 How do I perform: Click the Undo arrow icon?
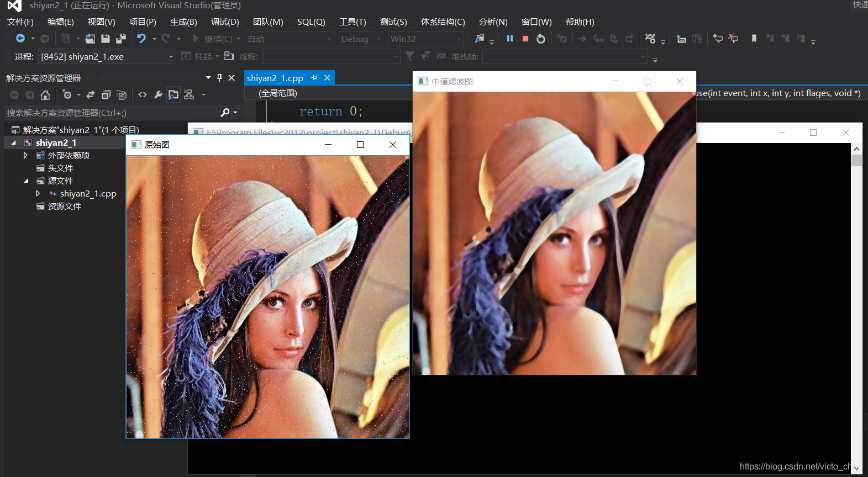141,39
